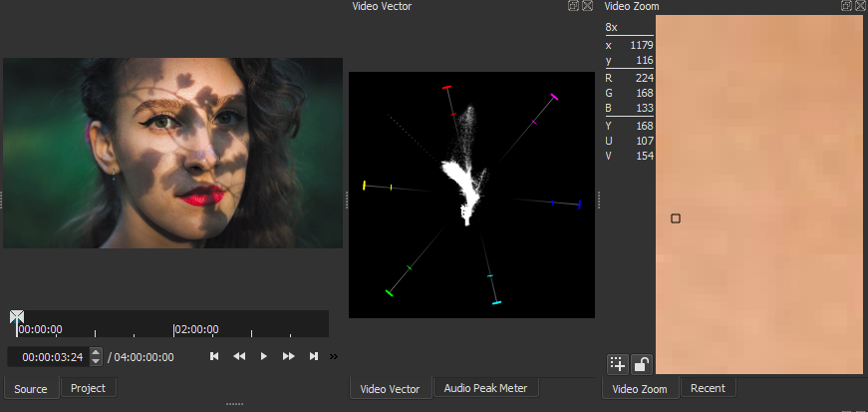
Task: Toggle the lock icon in Video Zoom
Action: click(x=643, y=364)
